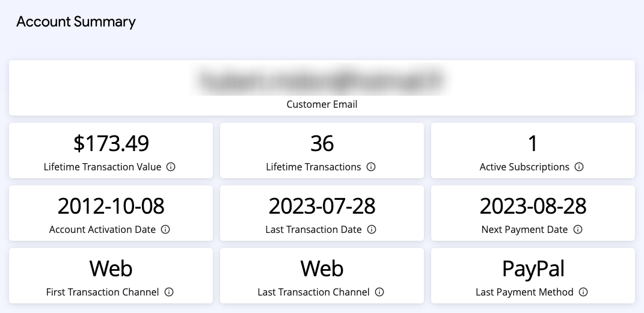
Task: Click the 2023-08-28 next payment date
Action: [533, 206]
